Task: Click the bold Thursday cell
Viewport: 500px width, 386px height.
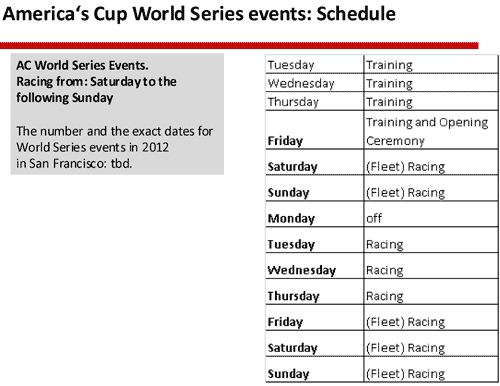Action: coord(315,292)
